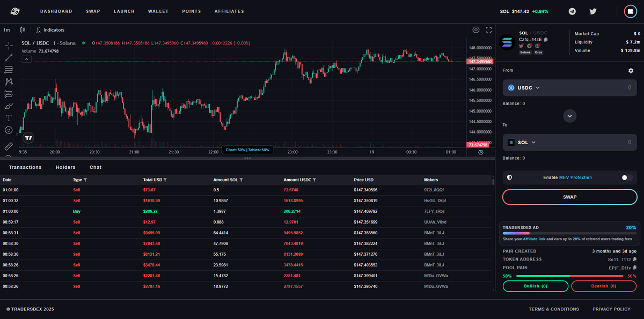Open the candlestick chart type selector
644x319 pixels.
pyautogui.click(x=23, y=30)
